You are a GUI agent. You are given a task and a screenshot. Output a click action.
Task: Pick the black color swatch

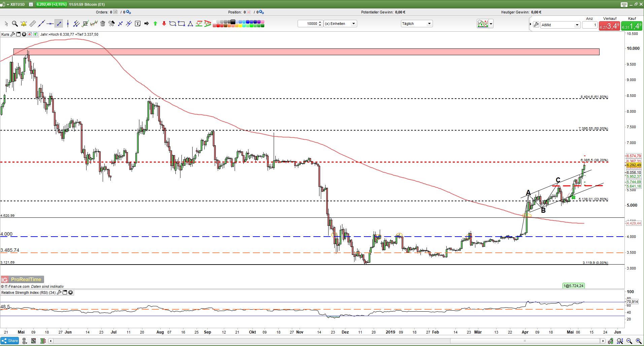[x=233, y=22]
